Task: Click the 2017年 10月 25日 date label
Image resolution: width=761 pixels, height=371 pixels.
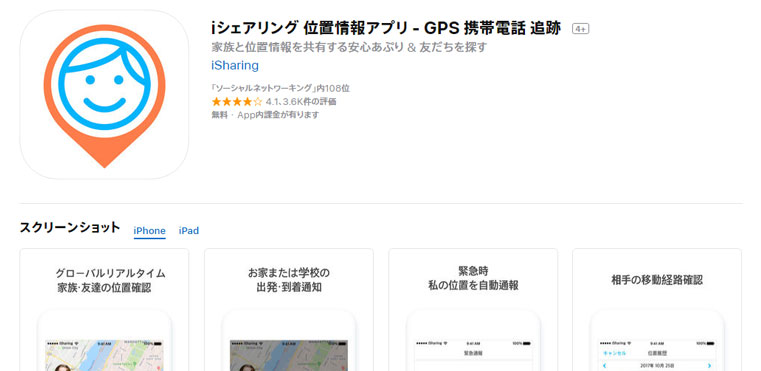Action: (657, 366)
